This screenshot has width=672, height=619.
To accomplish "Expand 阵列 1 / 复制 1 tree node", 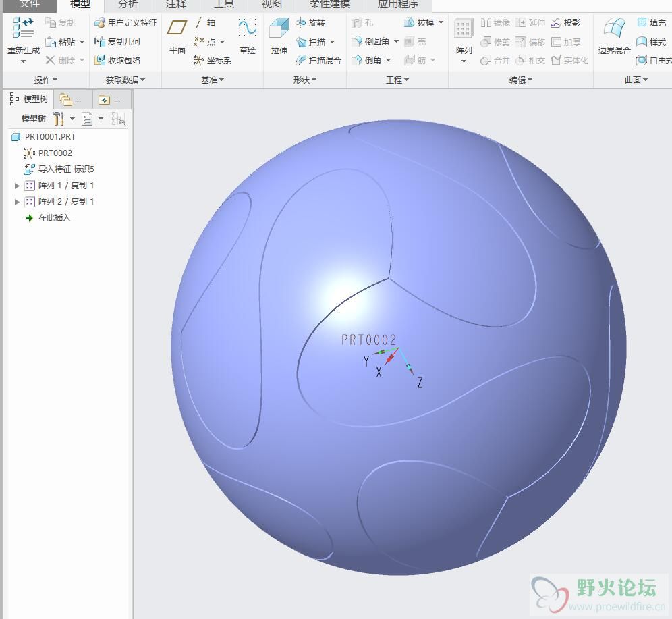I will coord(17,186).
